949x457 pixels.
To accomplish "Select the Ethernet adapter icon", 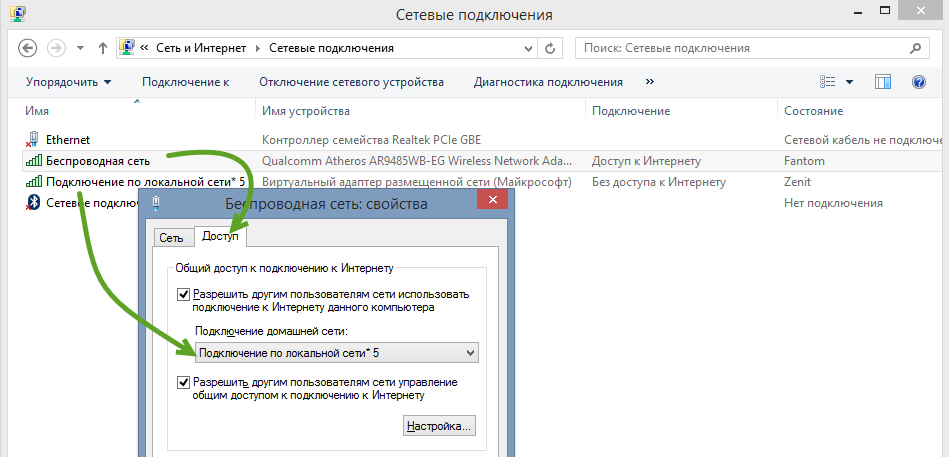I will coord(33,140).
